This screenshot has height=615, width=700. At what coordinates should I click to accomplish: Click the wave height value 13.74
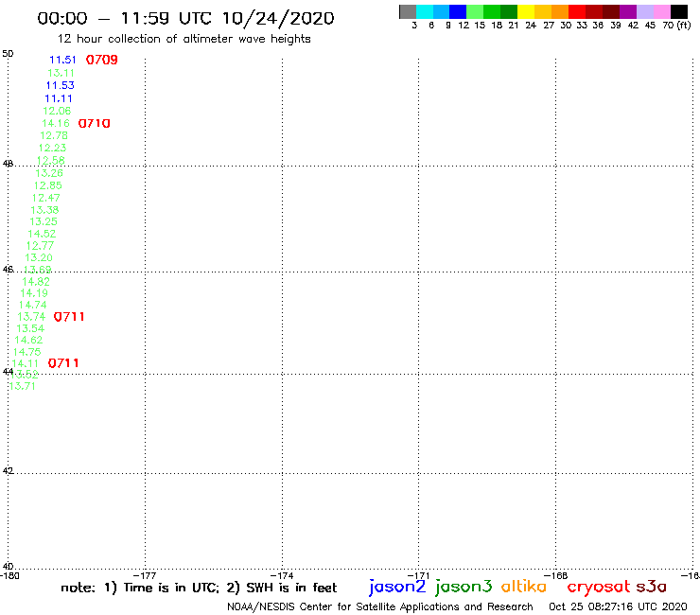(31, 317)
